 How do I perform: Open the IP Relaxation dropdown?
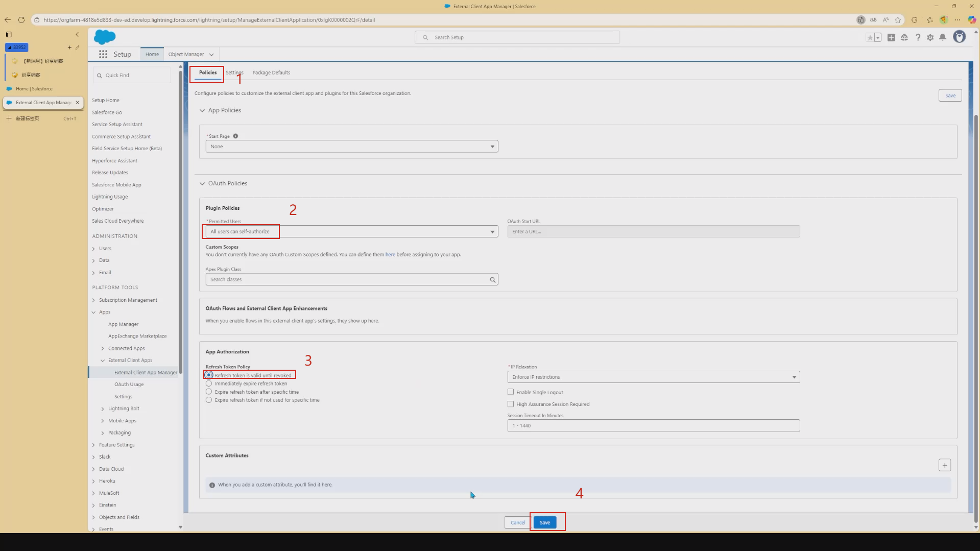[x=654, y=377]
